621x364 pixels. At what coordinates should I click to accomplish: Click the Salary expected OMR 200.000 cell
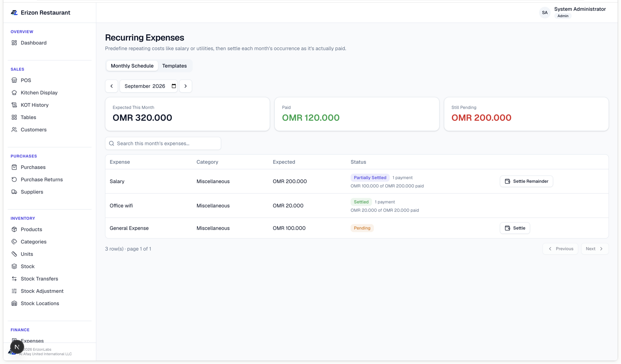click(290, 181)
